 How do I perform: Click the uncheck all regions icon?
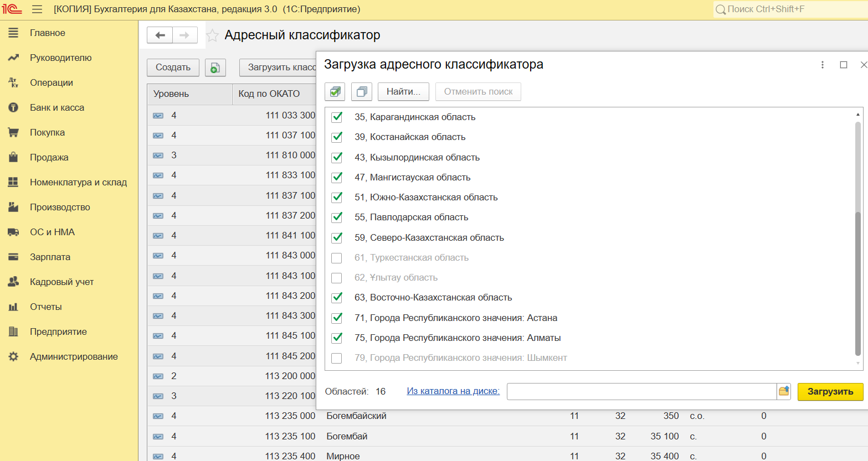pyautogui.click(x=361, y=92)
